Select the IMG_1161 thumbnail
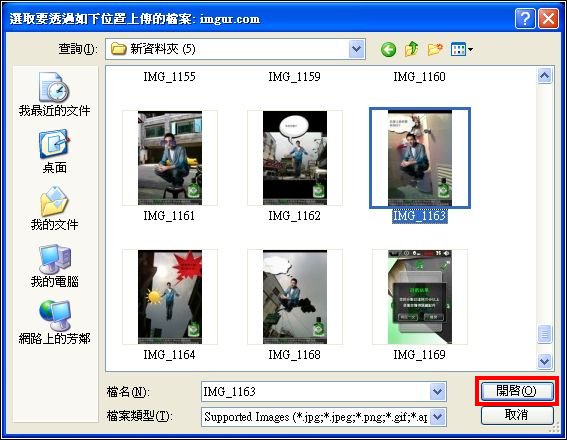 (170, 158)
